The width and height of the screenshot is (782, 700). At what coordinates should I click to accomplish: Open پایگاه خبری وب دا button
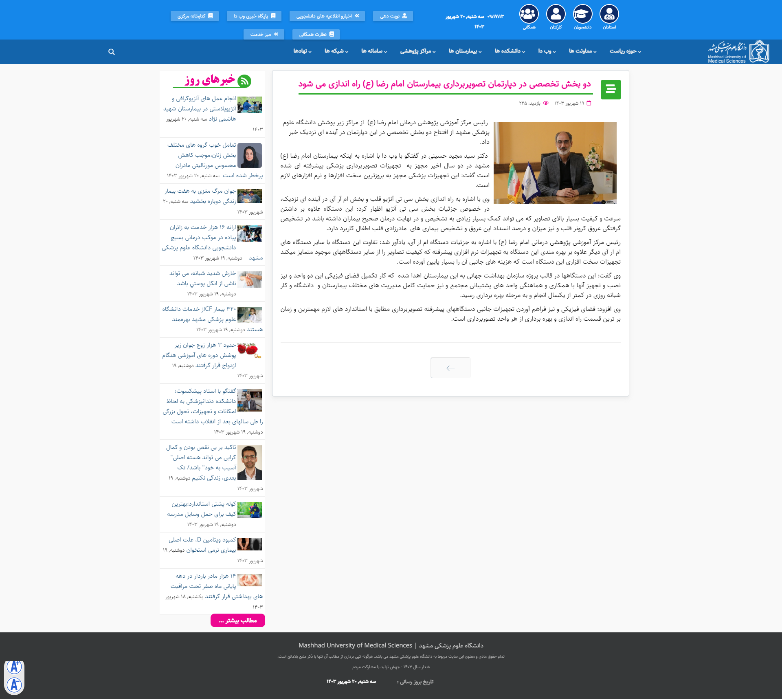click(254, 16)
